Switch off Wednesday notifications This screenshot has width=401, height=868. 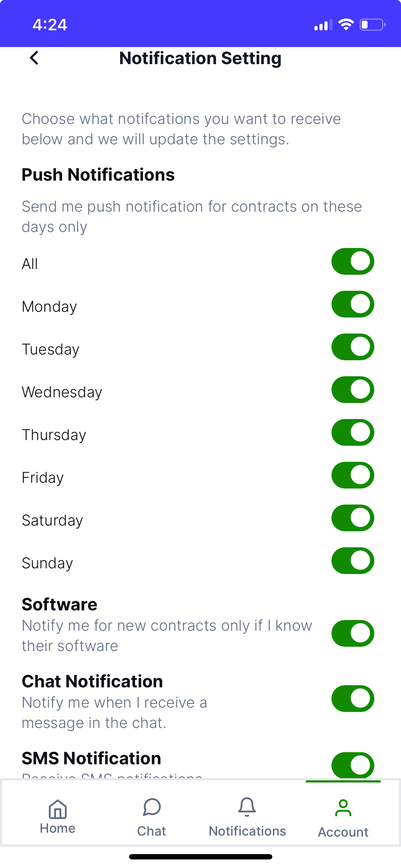[353, 390]
